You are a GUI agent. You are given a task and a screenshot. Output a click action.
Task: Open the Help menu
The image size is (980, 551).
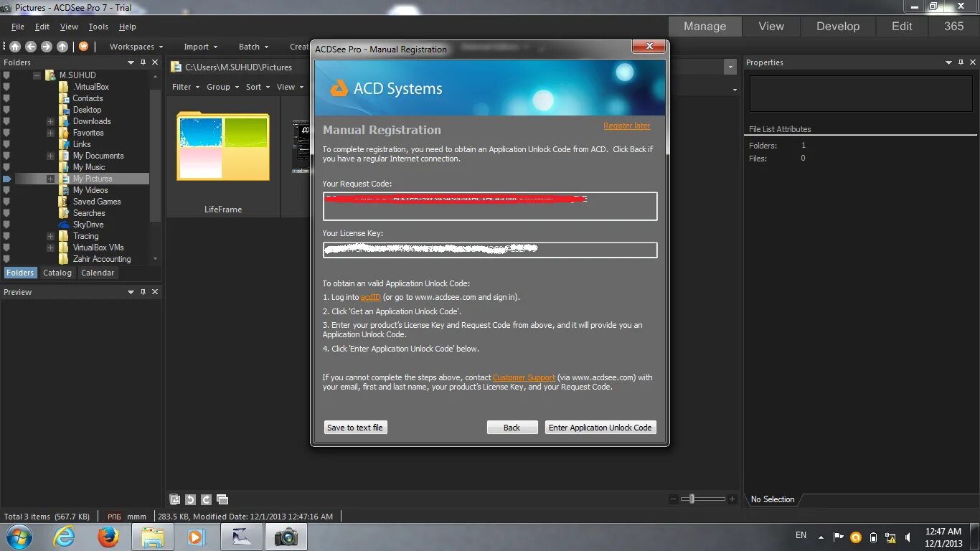coord(128,27)
